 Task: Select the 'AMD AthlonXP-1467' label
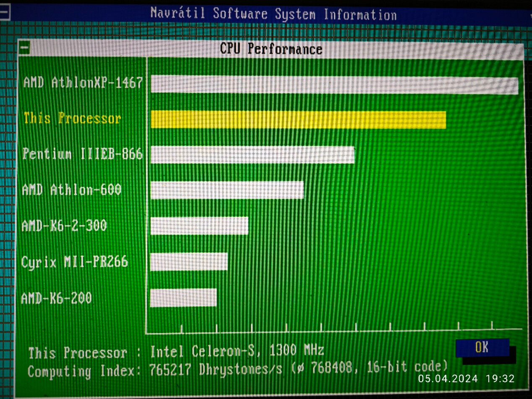[83, 83]
